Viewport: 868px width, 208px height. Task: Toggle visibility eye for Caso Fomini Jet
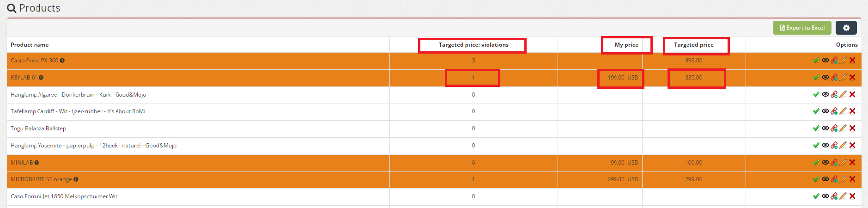click(x=825, y=196)
